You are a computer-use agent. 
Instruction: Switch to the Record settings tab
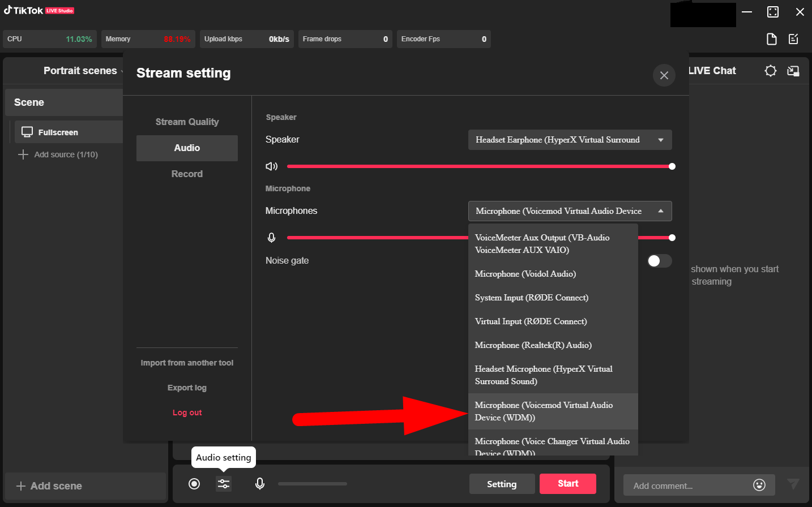pyautogui.click(x=187, y=174)
